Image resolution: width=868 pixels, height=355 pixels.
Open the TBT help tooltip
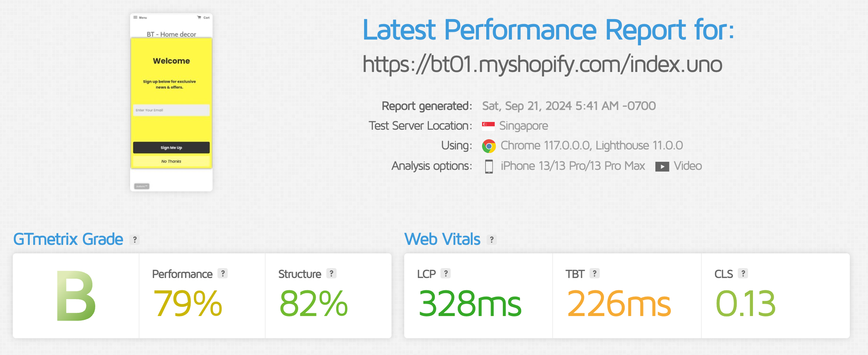594,273
